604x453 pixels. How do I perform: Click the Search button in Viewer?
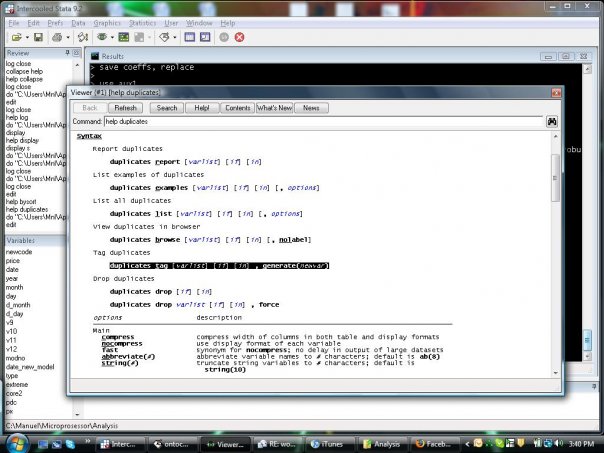[x=167, y=108]
